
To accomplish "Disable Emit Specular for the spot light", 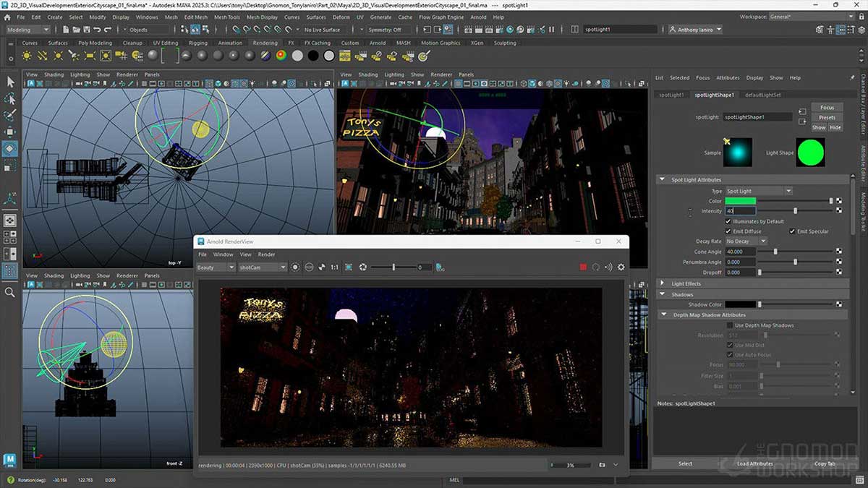I will coord(792,231).
